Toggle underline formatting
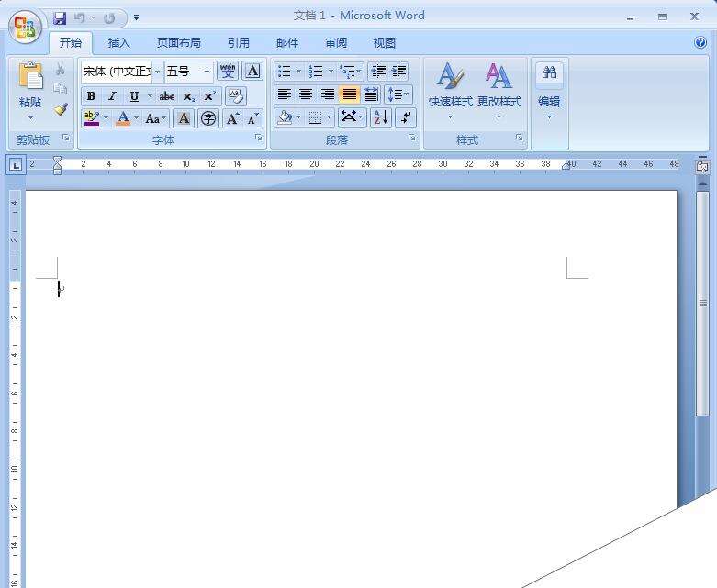The width and height of the screenshot is (717, 588). pos(134,96)
